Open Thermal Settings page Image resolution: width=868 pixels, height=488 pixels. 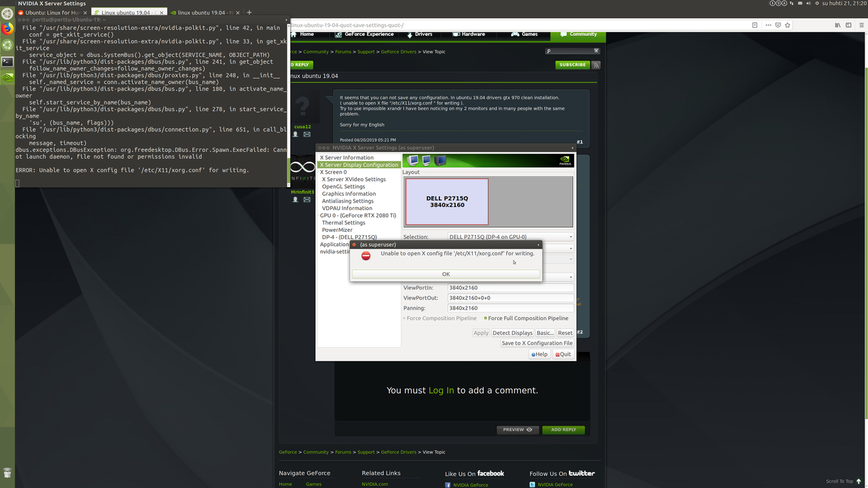click(x=343, y=222)
